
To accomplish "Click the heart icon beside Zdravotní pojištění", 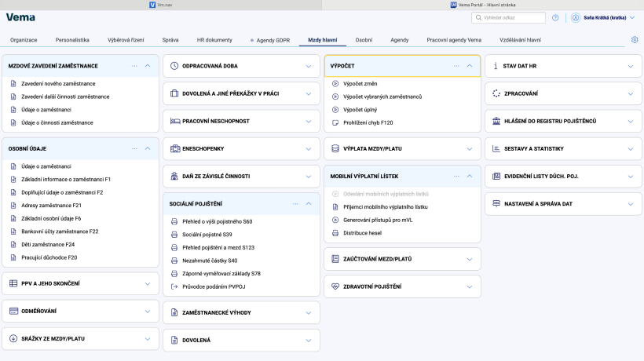I will 335,286.
